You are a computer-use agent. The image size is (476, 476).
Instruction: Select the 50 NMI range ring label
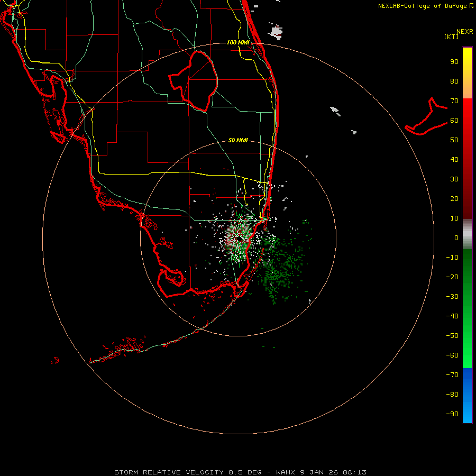coord(238,140)
